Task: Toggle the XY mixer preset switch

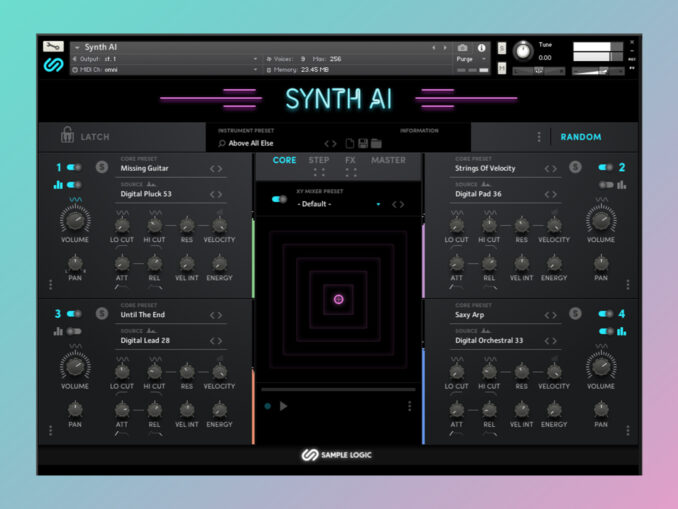Action: [279, 199]
